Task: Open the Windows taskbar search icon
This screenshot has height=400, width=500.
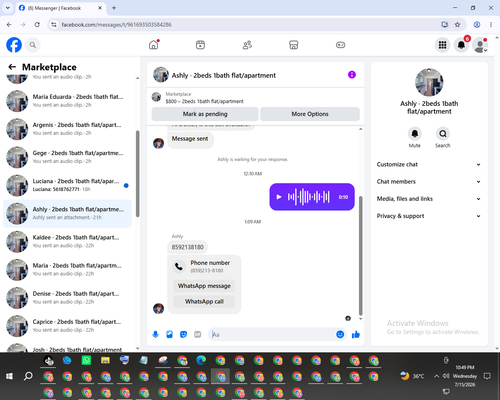Action: pyautogui.click(x=28, y=376)
